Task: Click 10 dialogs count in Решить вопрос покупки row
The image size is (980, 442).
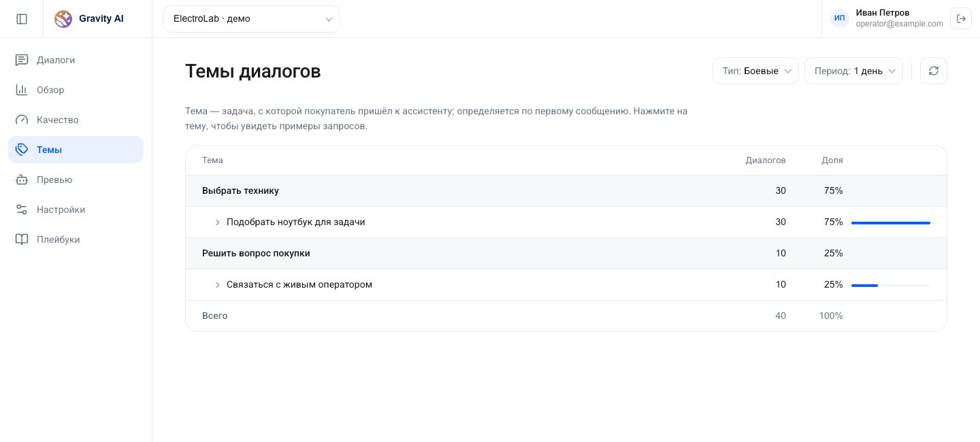Action: pos(781,254)
